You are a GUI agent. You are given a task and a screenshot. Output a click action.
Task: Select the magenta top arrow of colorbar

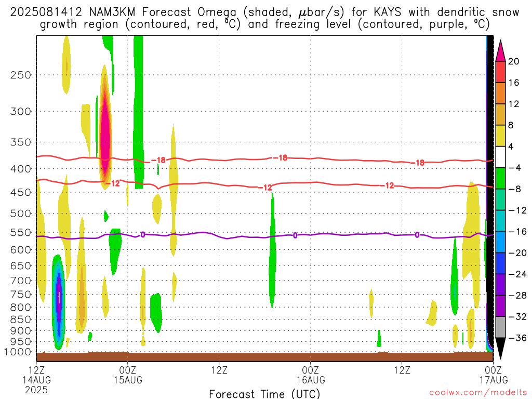coord(500,51)
